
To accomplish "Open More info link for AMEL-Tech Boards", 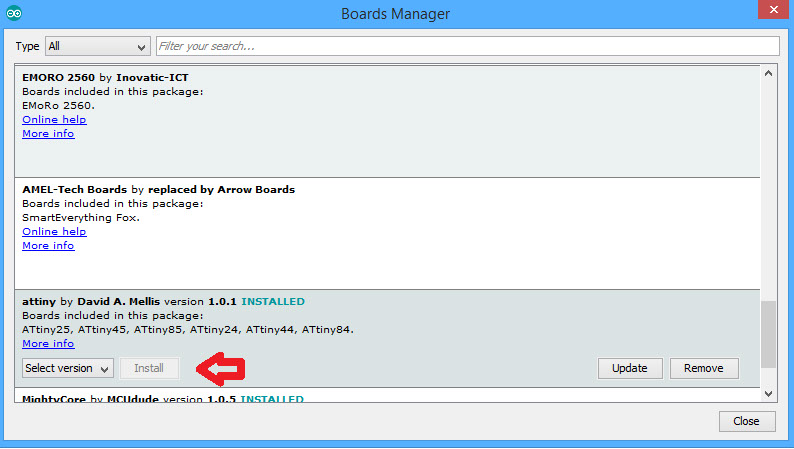I will 48,246.
